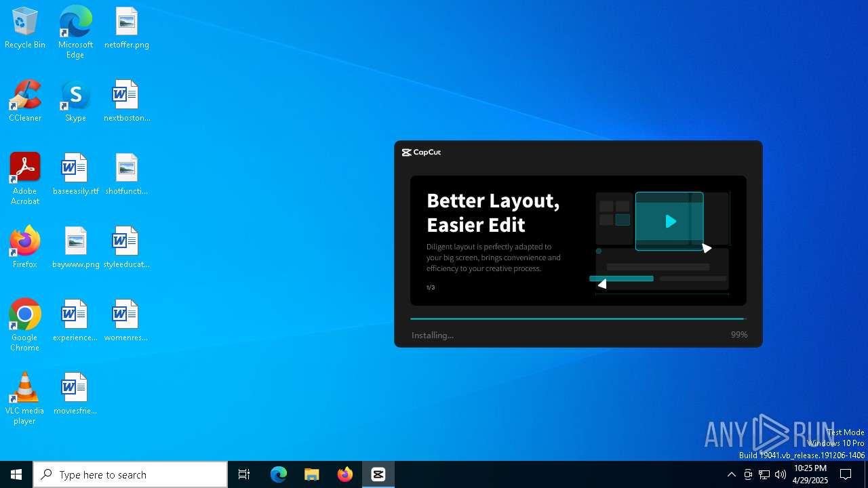Launch VLC media player shortcut
This screenshot has height=488, width=868.
coord(25,399)
